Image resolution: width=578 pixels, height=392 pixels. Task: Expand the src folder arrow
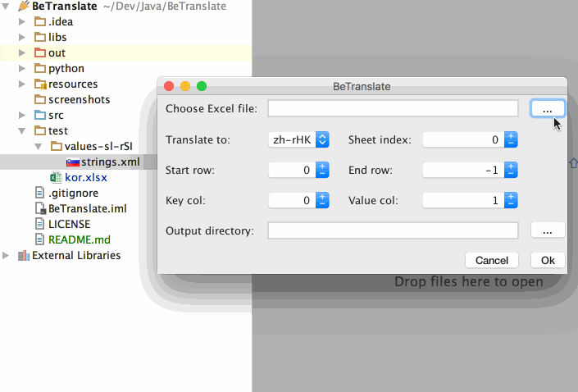(x=22, y=115)
